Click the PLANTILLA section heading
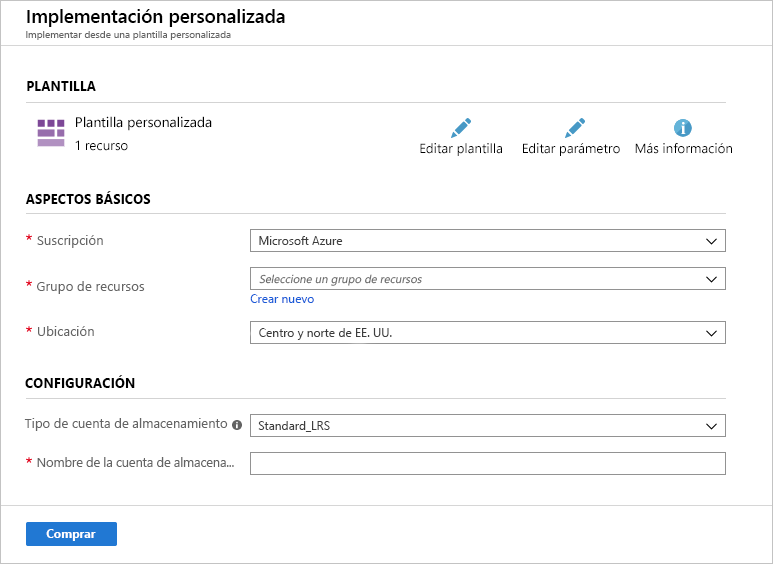Viewport: 773px width, 564px height. (x=61, y=86)
